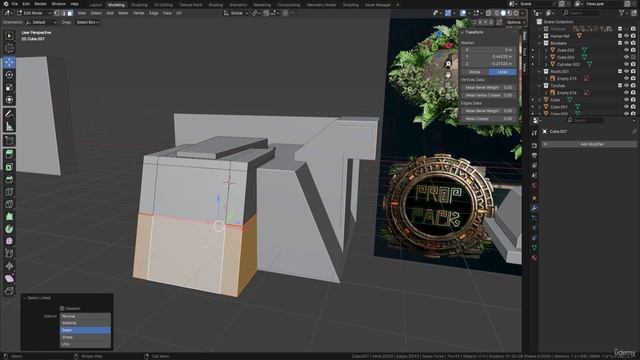Image resolution: width=640 pixels, height=360 pixels.
Task: Switch to vertex select mode
Action: click(57, 13)
